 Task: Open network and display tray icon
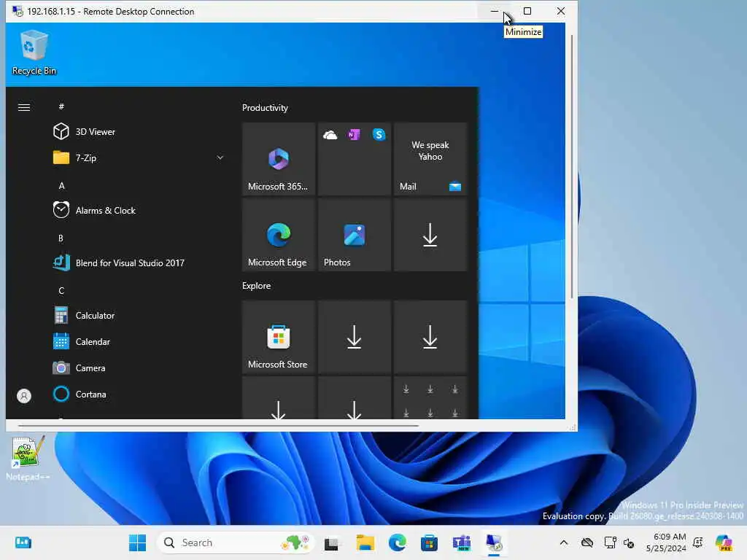610,542
